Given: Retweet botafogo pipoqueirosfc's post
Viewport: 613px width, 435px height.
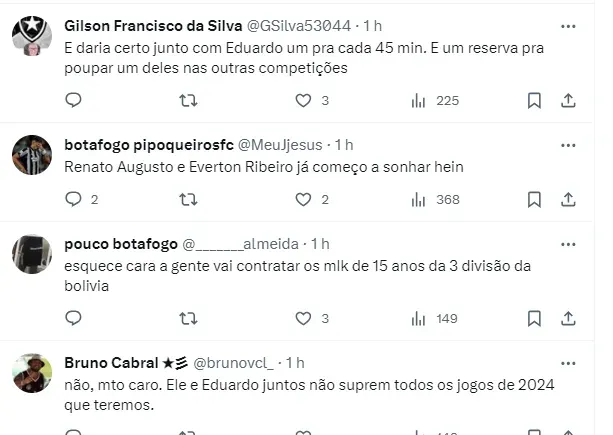Looking at the screenshot, I should pos(187,199).
